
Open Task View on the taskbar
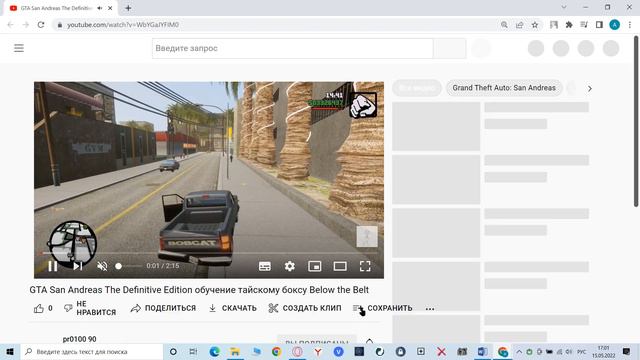pyautogui.click(x=193, y=351)
